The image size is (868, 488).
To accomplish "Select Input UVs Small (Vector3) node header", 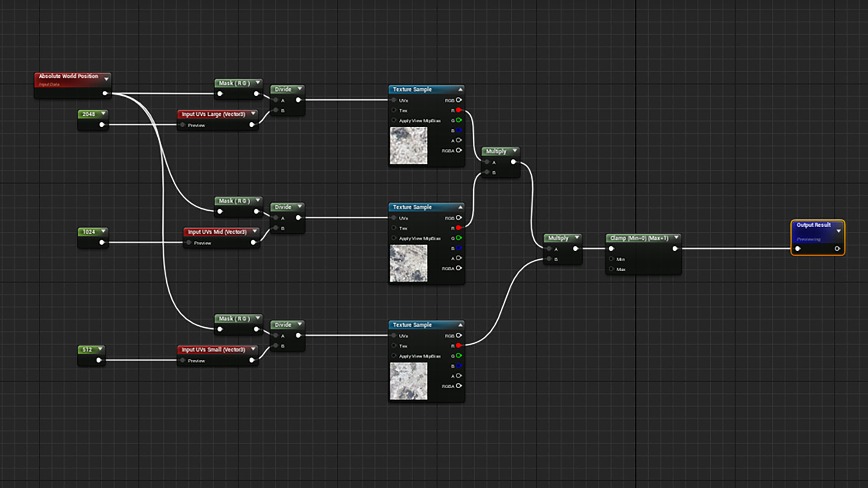I will click(x=213, y=350).
